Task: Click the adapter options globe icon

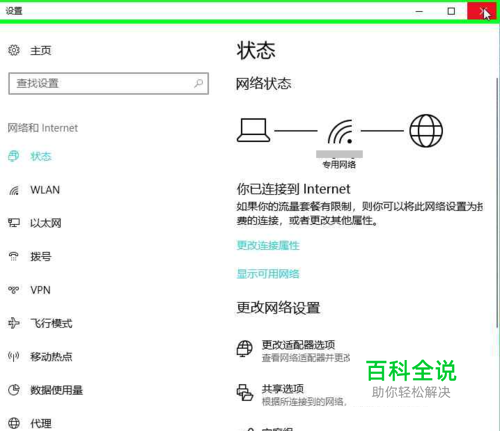Action: 245,349
